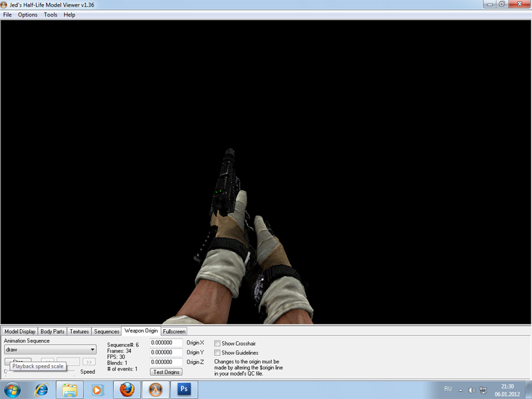Open the Tools menu
This screenshot has height=399, width=532.
(x=51, y=15)
